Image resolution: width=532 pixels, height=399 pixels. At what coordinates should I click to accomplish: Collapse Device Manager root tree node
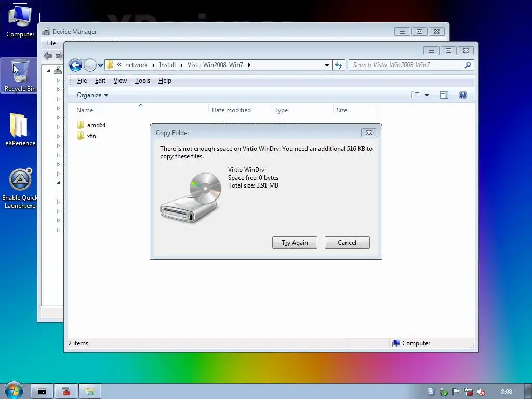point(48,71)
